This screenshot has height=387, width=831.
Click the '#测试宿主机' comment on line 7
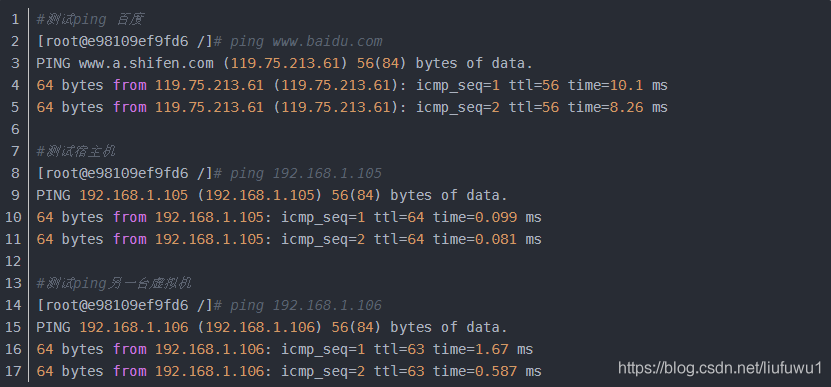[x=76, y=152]
